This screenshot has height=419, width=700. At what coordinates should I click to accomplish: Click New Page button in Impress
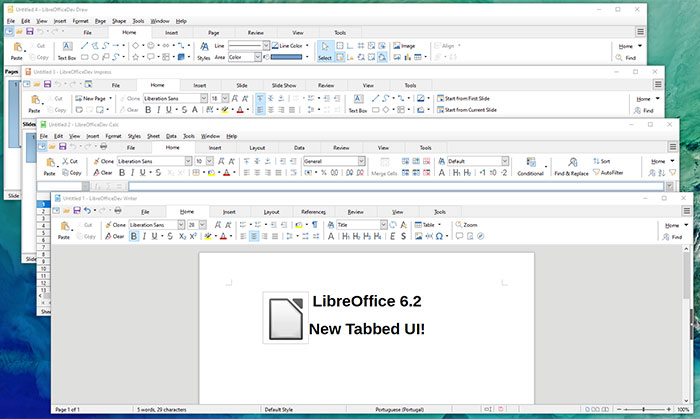tap(90, 98)
